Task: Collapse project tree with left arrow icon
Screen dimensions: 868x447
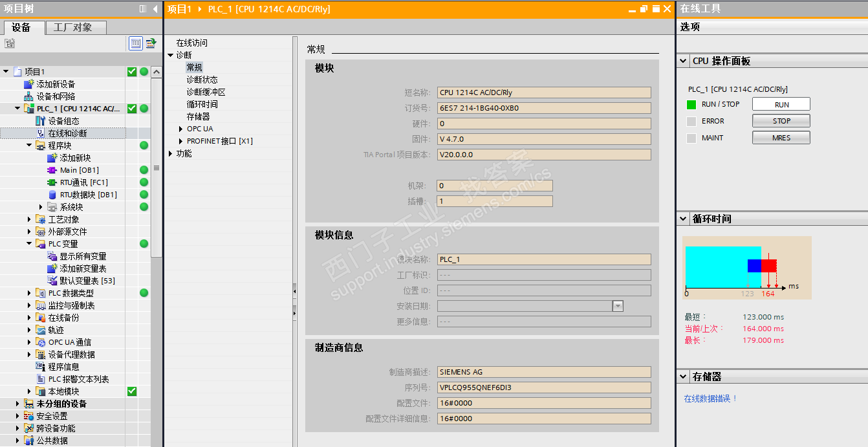Action: point(155,9)
